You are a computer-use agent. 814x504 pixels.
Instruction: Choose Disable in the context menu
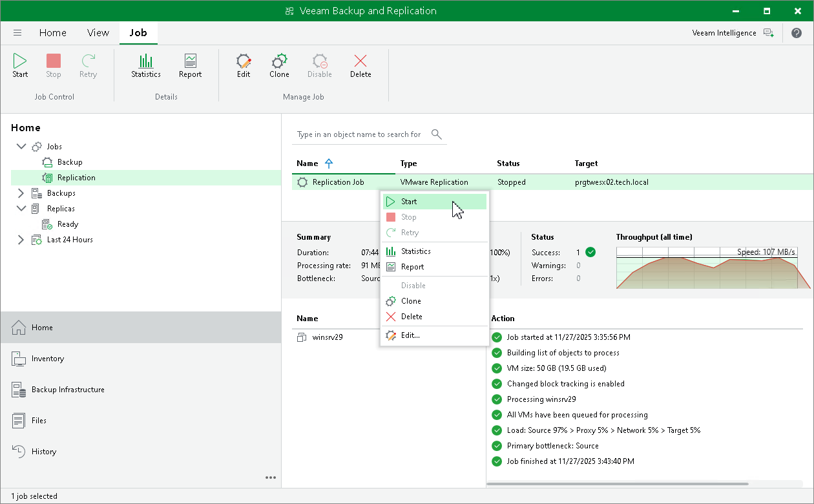point(434,286)
